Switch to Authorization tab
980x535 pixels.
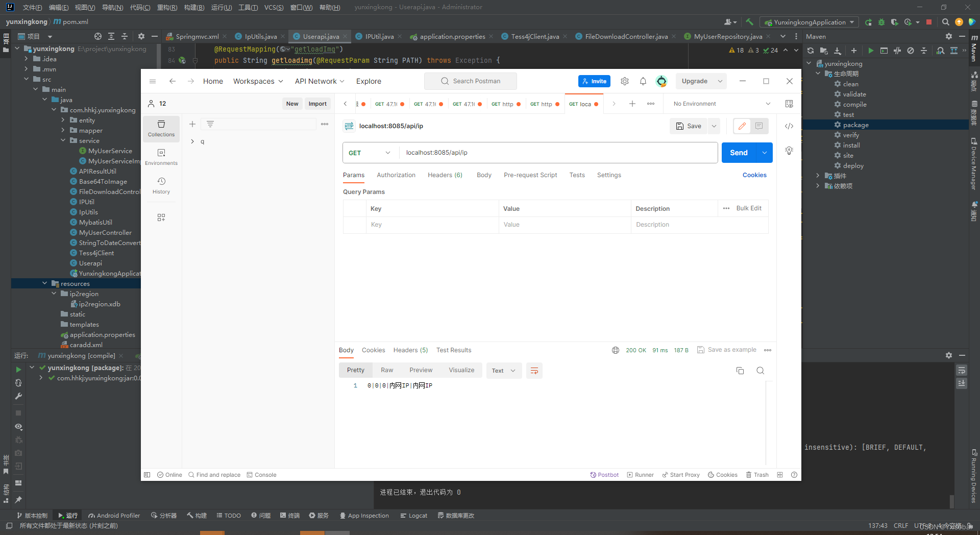[x=396, y=175]
